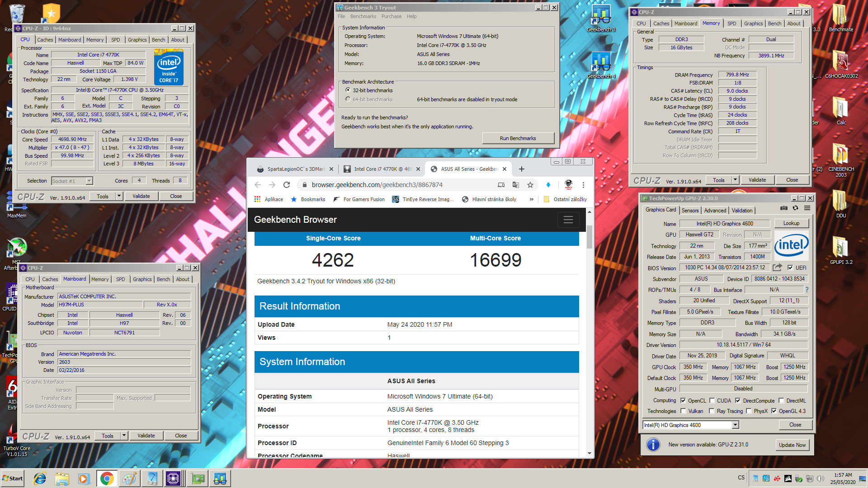The width and height of the screenshot is (868, 488).
Task: Toggle the CUDA checkbox
Action: click(712, 400)
